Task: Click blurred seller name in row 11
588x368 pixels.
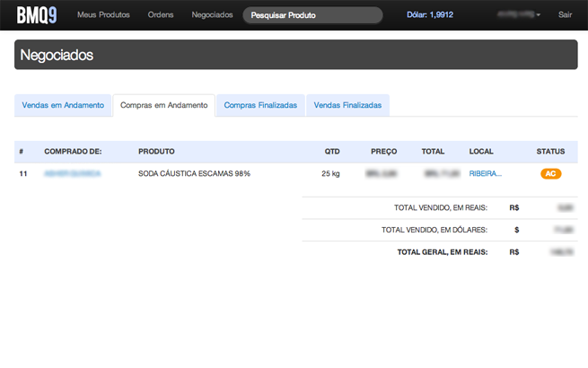Action: point(73,174)
